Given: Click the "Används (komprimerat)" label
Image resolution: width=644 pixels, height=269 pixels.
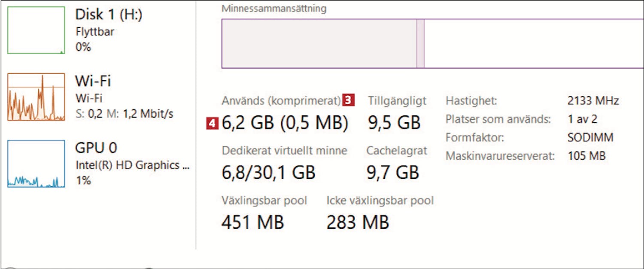Looking at the screenshot, I should coord(281,101).
